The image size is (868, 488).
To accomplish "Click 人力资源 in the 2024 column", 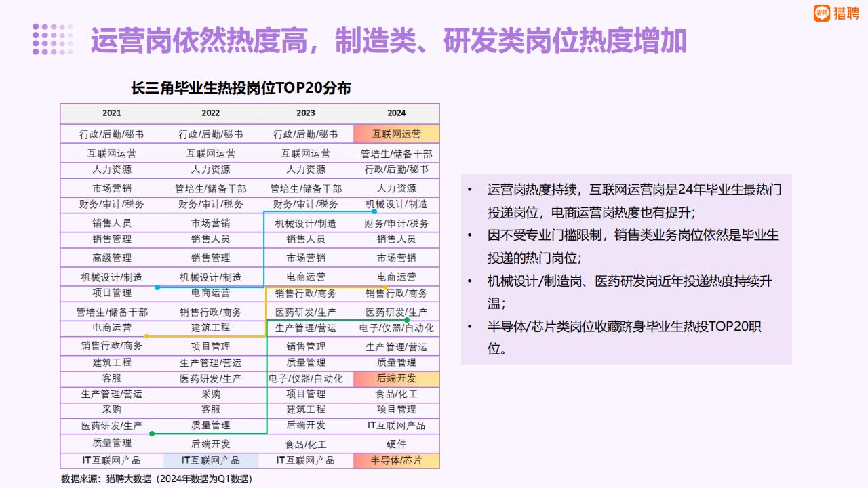I will tap(397, 188).
